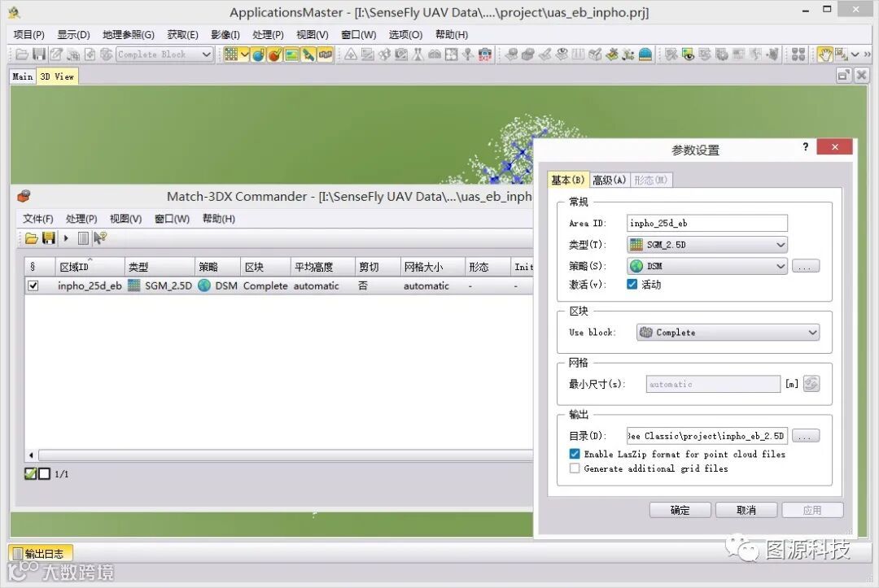The height and width of the screenshot is (588, 879).
Task: Restore the 3D View panel with float button
Action: point(844,75)
